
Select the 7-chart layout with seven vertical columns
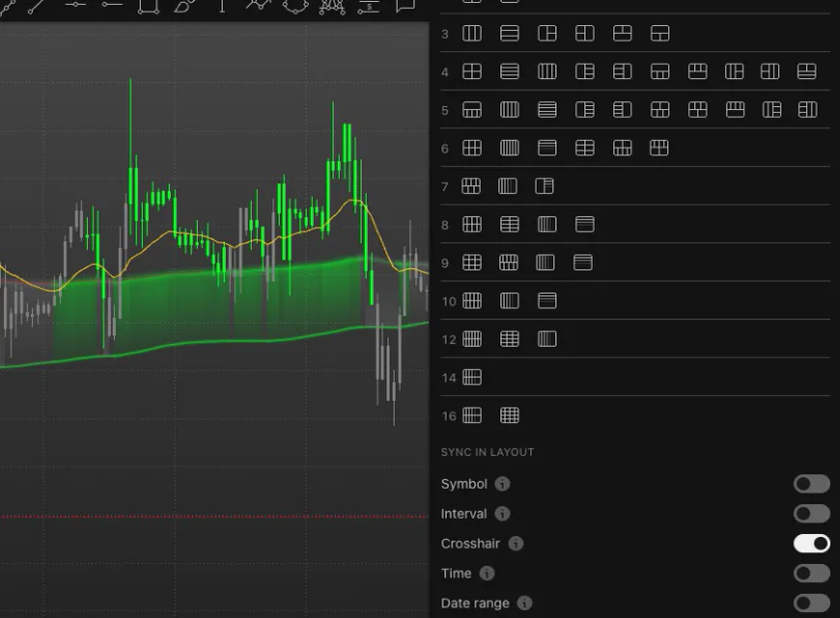(x=507, y=186)
